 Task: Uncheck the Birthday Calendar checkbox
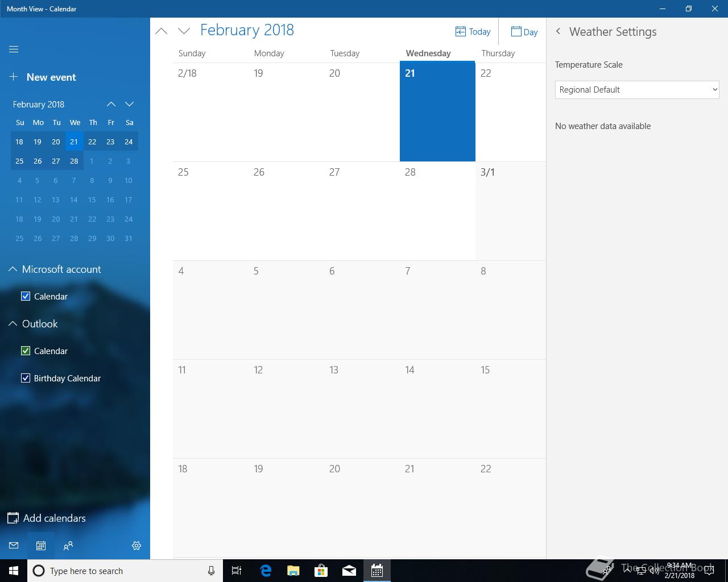26,378
